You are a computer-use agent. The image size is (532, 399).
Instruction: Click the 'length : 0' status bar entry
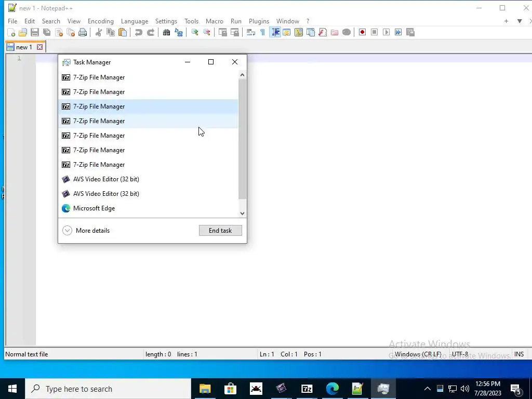158,354
